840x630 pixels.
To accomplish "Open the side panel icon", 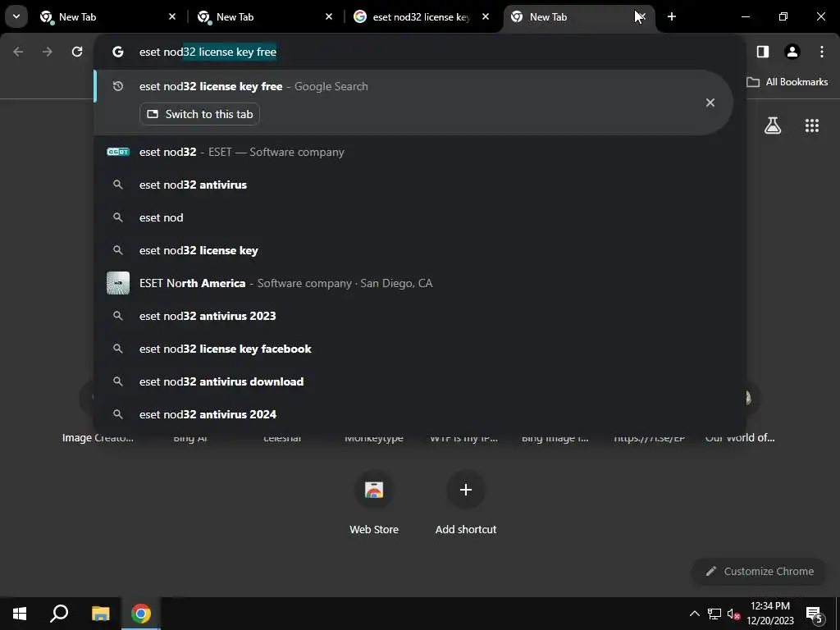I will (x=763, y=52).
